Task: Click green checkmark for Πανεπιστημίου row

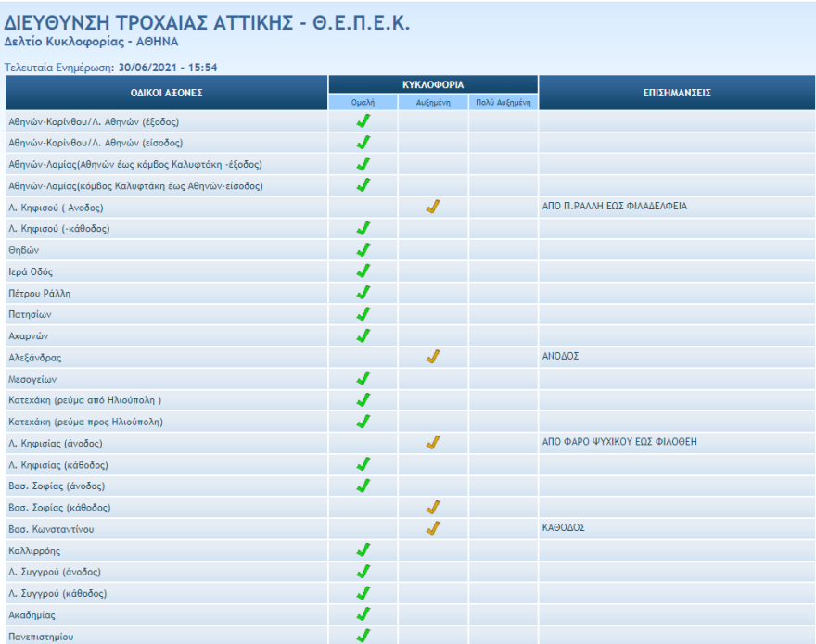Action: click(363, 636)
